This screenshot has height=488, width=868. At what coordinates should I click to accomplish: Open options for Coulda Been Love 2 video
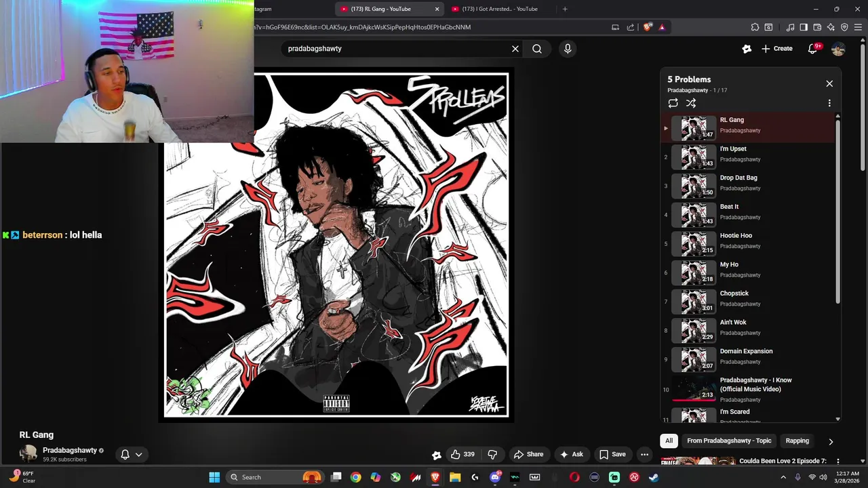click(838, 462)
